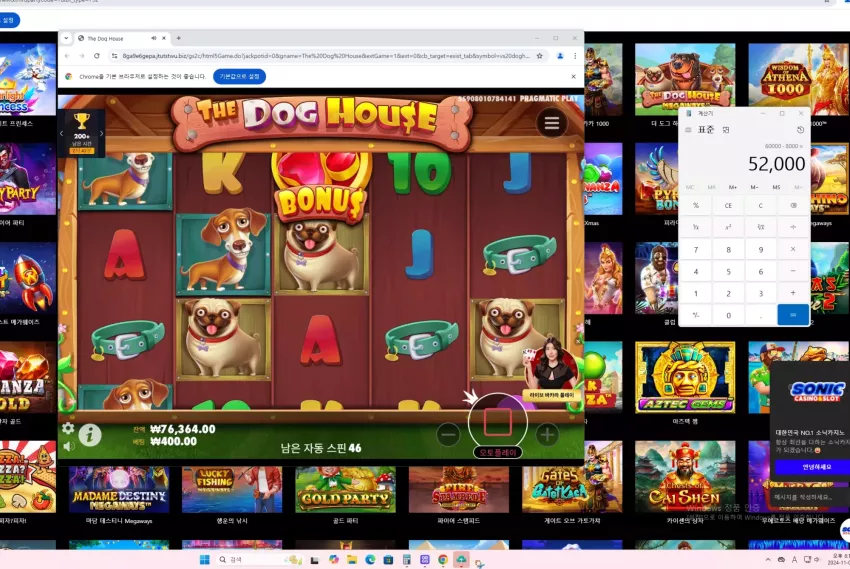Reload the Dog House page
The height and width of the screenshot is (569, 850).
pyautogui.click(x=96, y=56)
